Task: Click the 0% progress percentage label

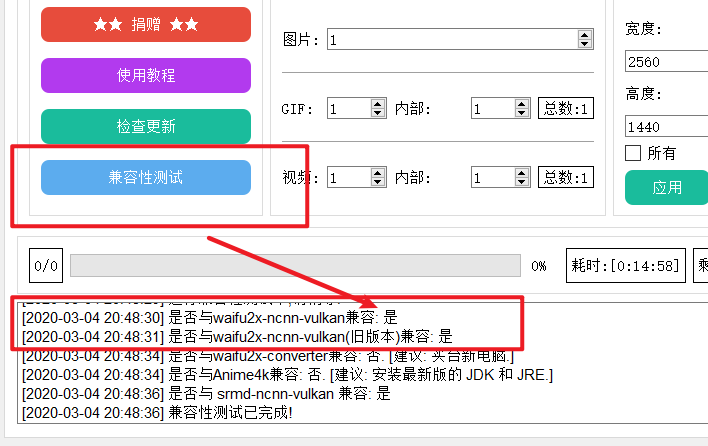Action: pyautogui.click(x=539, y=266)
